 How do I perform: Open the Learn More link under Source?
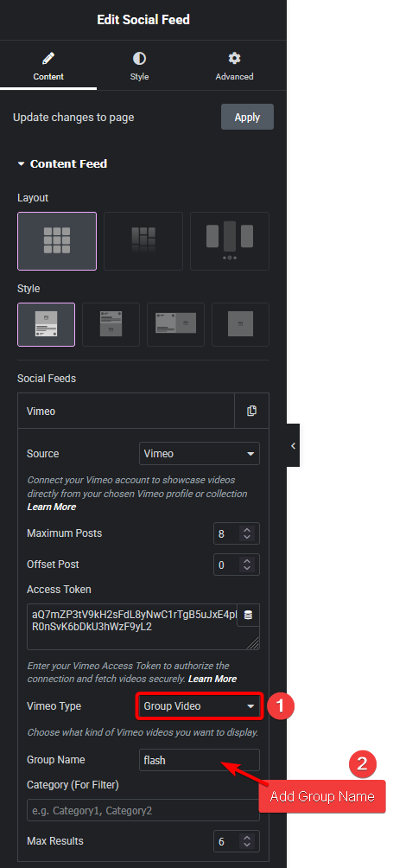(x=52, y=507)
